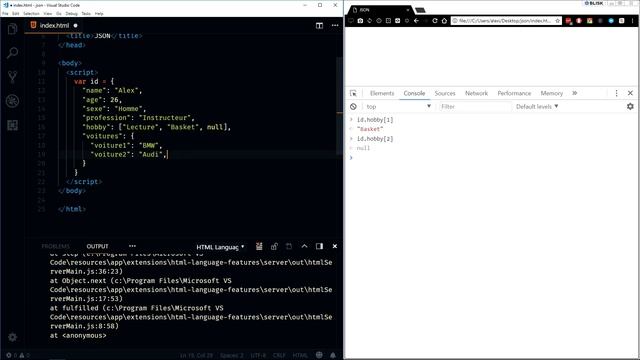
Task: Change file encoding UTF-8 in status bar
Action: tap(258, 355)
